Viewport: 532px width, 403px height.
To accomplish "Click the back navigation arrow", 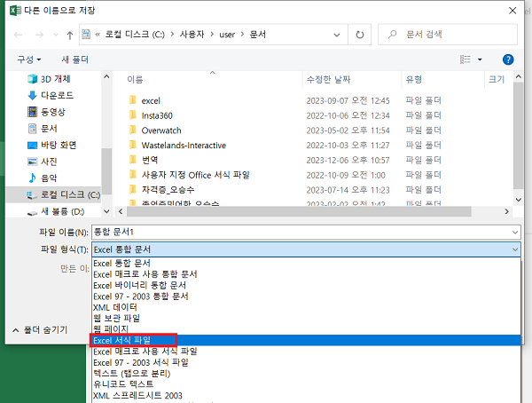I will (x=19, y=35).
